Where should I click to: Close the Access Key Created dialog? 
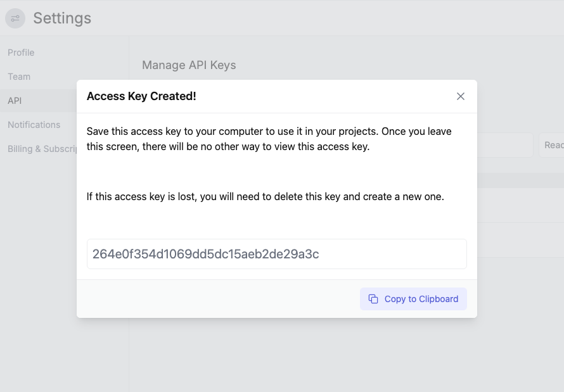pyautogui.click(x=461, y=96)
